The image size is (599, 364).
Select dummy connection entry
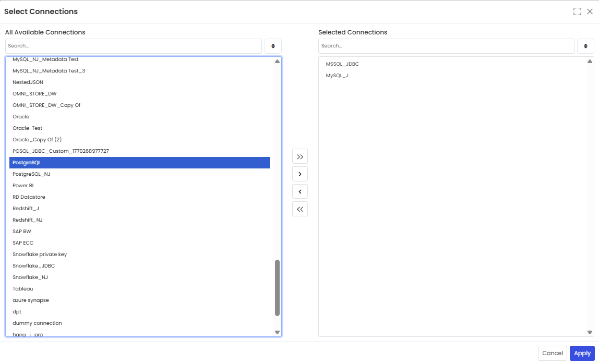coord(139,323)
